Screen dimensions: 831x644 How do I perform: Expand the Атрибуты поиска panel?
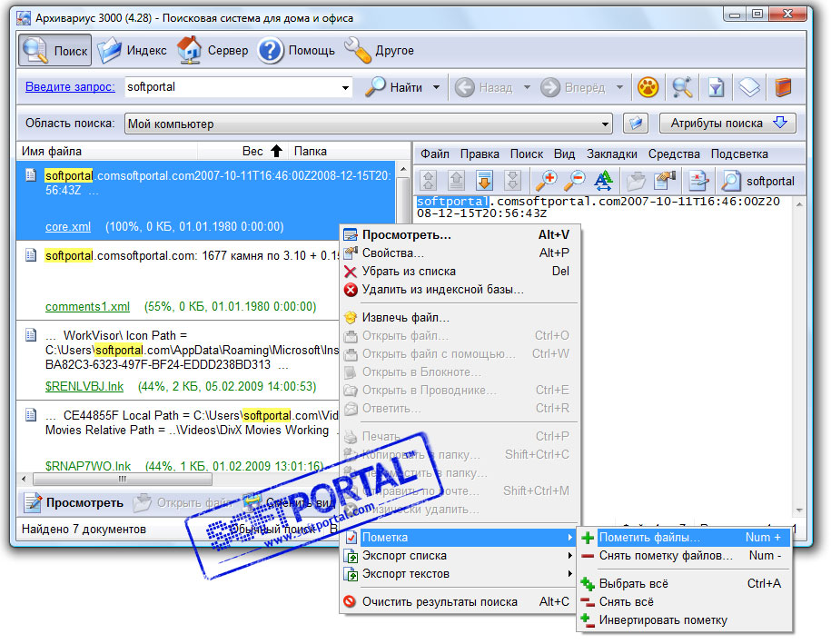pyautogui.click(x=727, y=124)
